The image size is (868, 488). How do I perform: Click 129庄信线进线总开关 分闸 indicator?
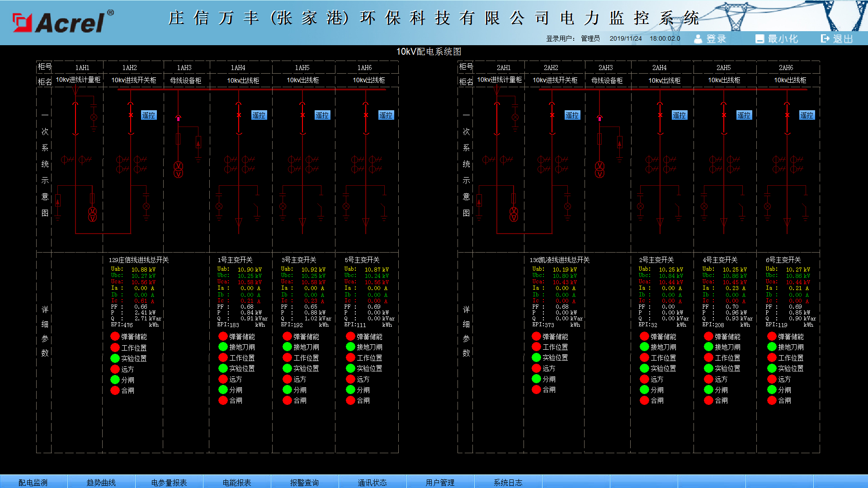point(115,380)
